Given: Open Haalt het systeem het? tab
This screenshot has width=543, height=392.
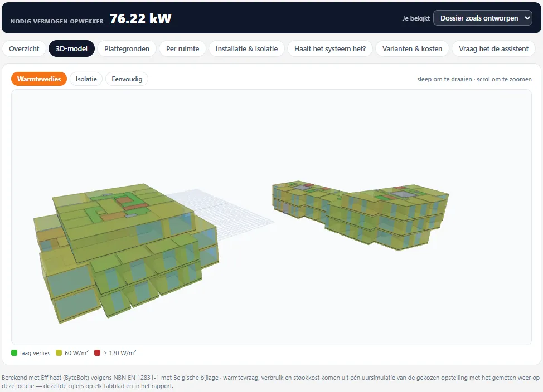Looking at the screenshot, I should [330, 49].
